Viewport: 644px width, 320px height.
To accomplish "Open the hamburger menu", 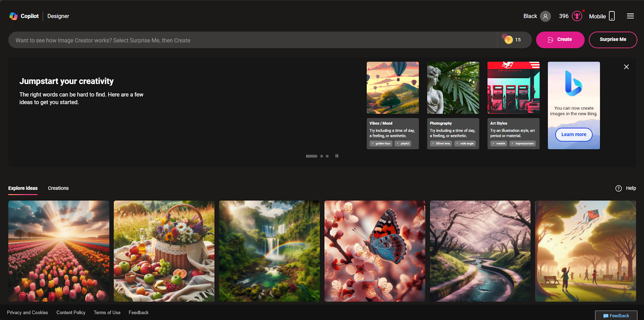I will click(x=630, y=16).
